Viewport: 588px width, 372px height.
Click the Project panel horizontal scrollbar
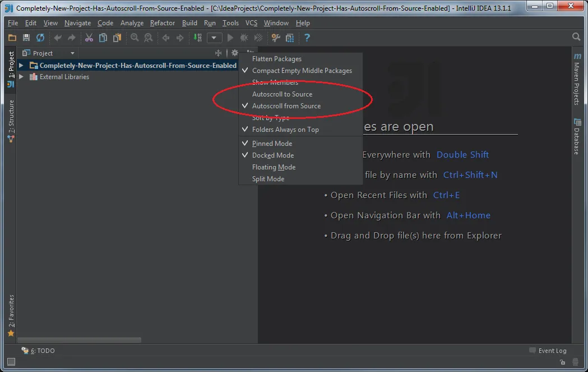(79, 340)
